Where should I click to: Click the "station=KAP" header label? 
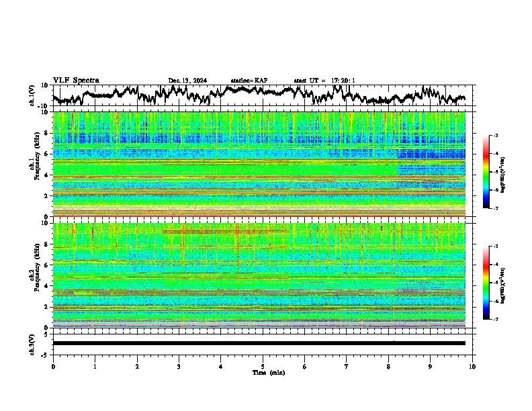tap(249, 81)
